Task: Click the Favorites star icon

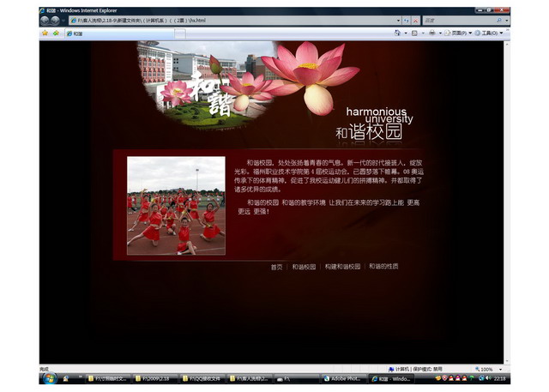Action: [x=45, y=33]
